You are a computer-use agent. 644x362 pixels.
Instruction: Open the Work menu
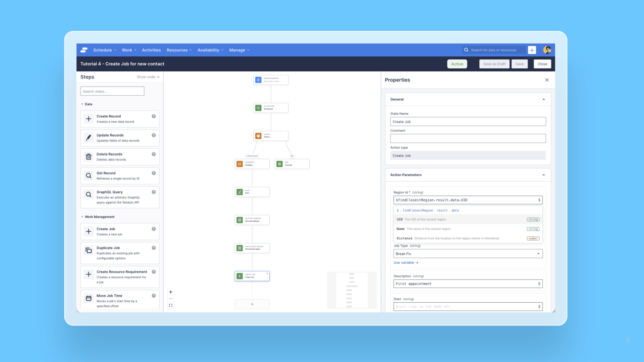tap(129, 50)
